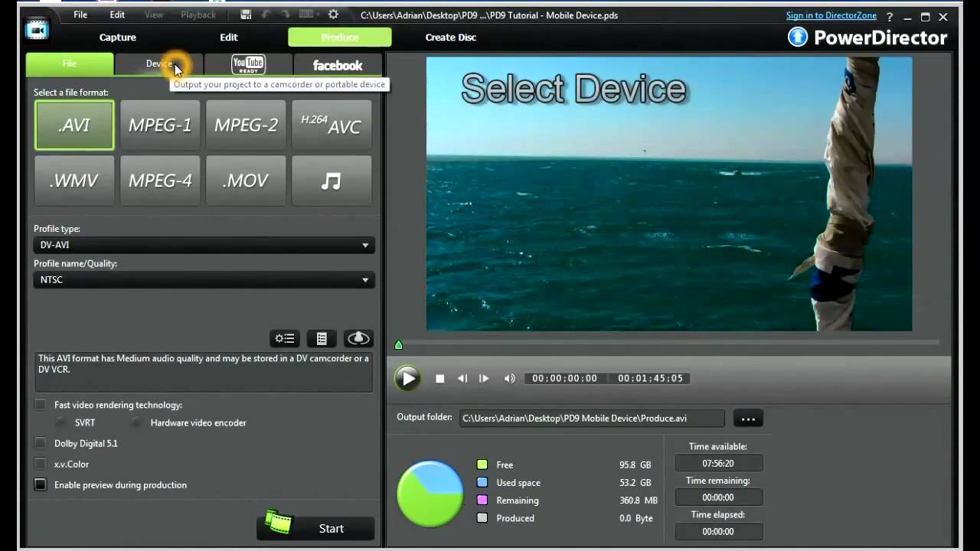This screenshot has height=551, width=980.
Task: Click the Free space color swatch
Action: pyautogui.click(x=482, y=465)
